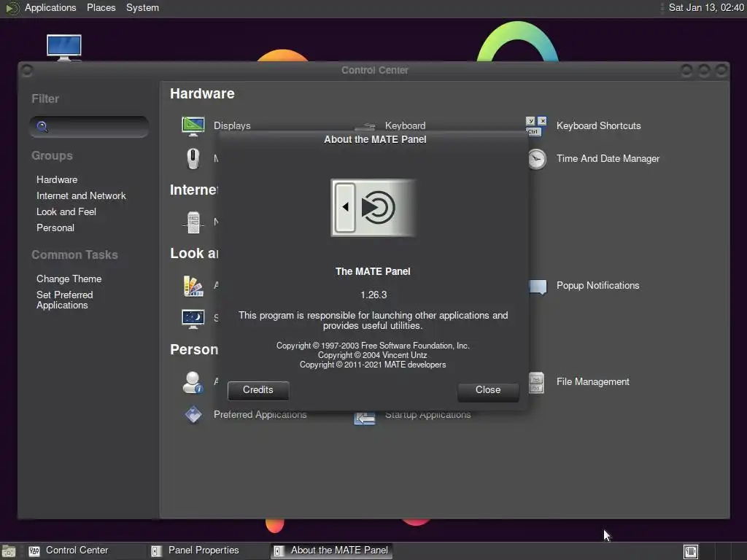Select Internet and Network group
747x560 pixels.
click(x=81, y=195)
